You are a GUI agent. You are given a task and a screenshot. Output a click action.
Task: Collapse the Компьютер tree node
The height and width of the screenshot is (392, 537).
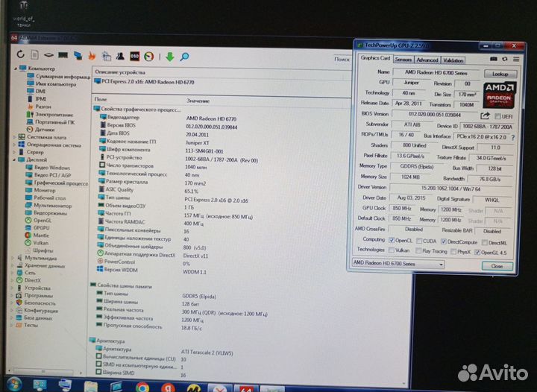(x=16, y=69)
